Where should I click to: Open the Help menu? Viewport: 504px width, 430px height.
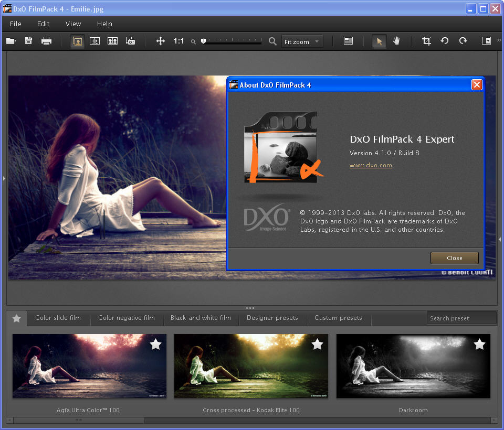[x=104, y=24]
